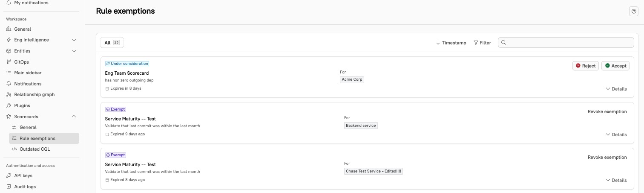Click the code brackets icon beside Outdated CQL
The height and width of the screenshot is (193, 644).
[x=14, y=149]
